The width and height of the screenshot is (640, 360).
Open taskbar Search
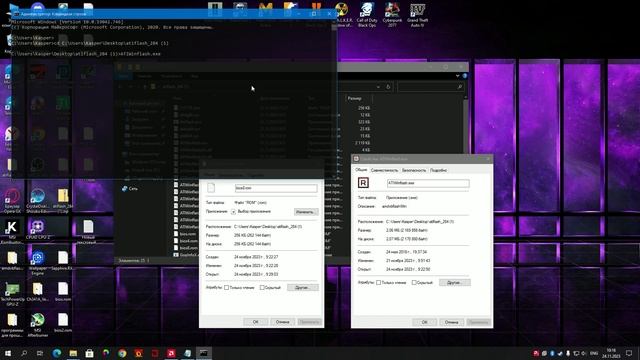(24, 353)
